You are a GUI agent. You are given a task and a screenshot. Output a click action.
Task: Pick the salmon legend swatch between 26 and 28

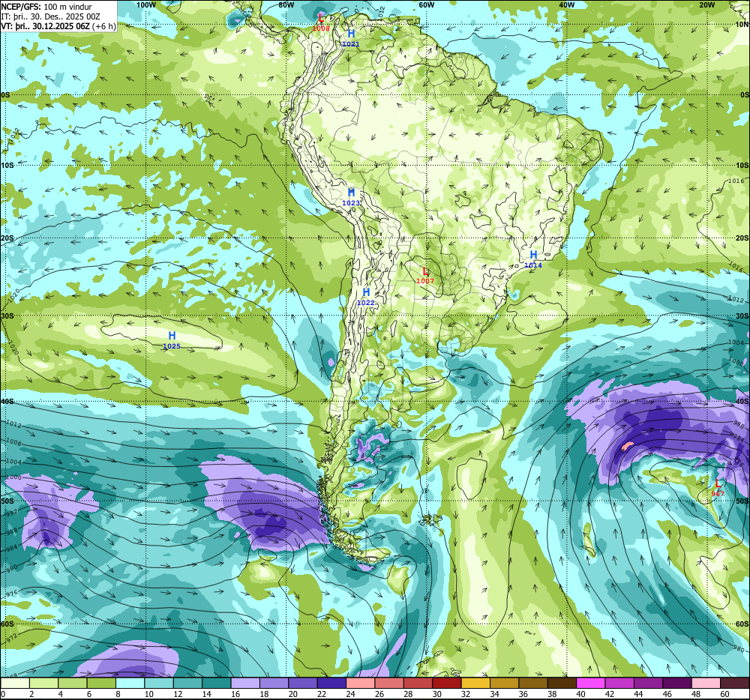pyautogui.click(x=389, y=683)
